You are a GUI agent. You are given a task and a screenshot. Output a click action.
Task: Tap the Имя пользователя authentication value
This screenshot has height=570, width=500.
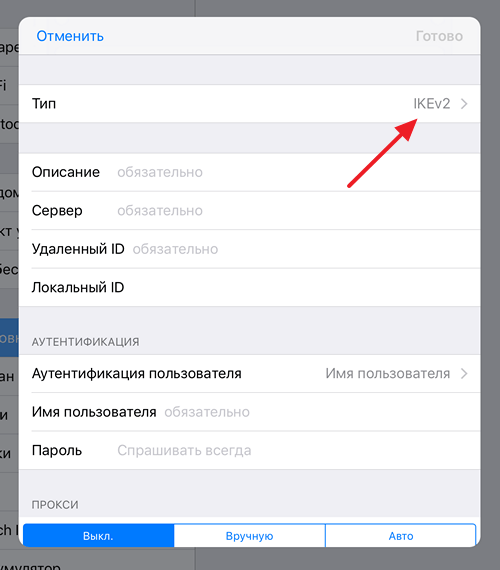coord(388,374)
